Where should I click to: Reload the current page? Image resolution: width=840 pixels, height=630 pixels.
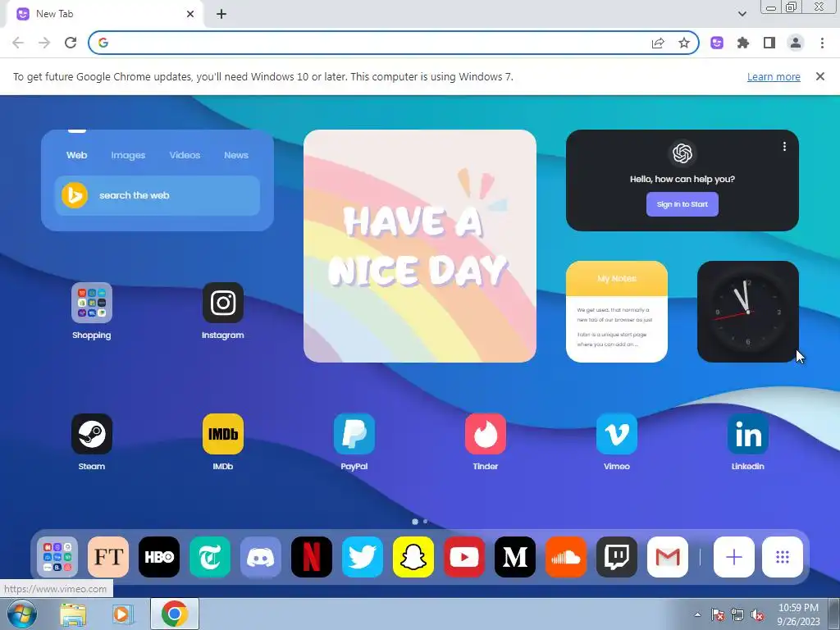click(x=71, y=43)
